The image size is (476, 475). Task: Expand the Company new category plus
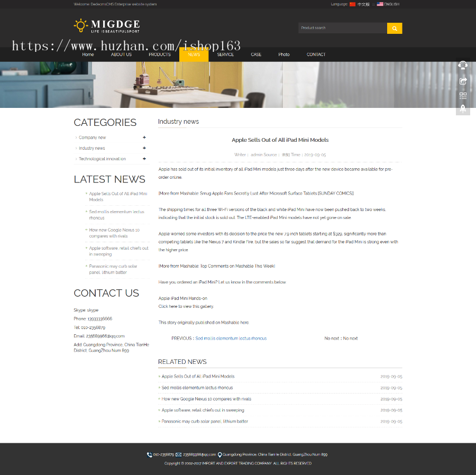pos(144,138)
